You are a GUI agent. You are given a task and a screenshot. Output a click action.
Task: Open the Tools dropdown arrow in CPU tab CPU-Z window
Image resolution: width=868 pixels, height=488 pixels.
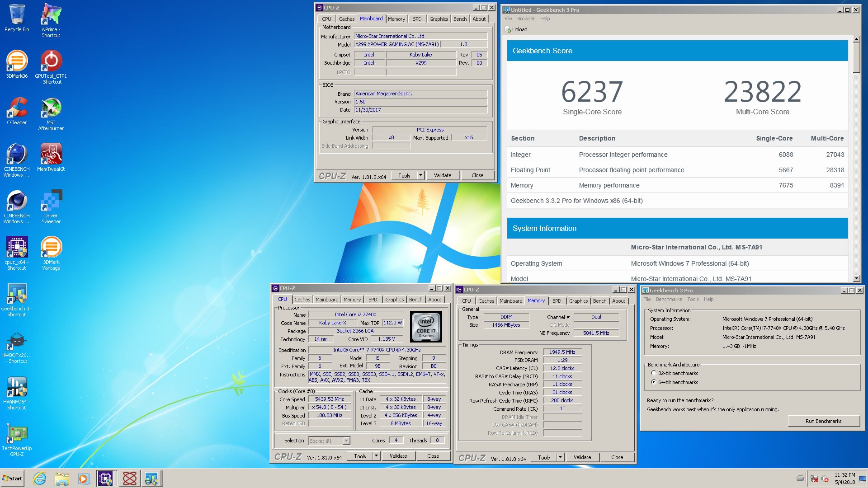coord(376,456)
